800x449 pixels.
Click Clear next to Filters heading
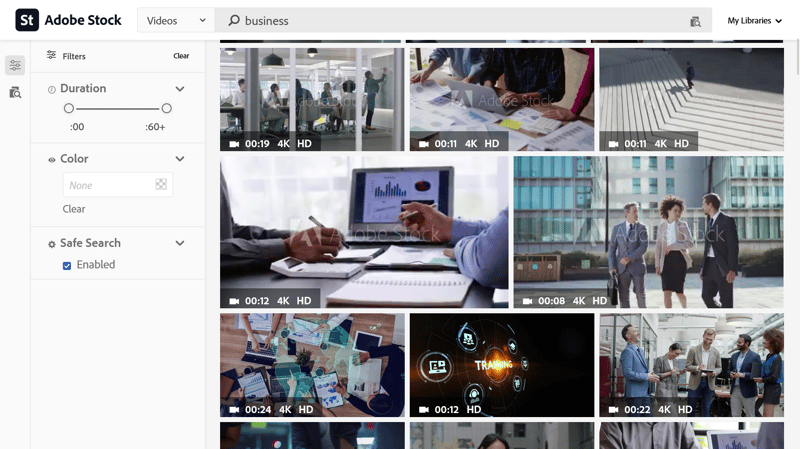181,56
